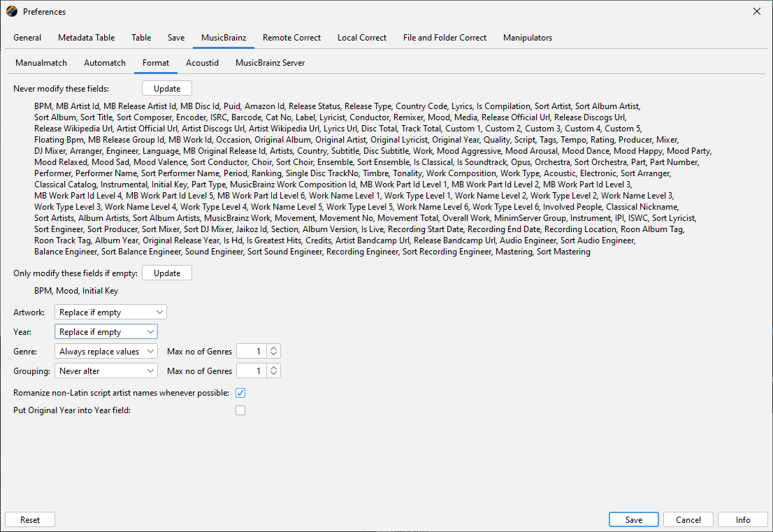Expand the Grouping dropdown
Viewport: 773px width, 532px height.
click(106, 371)
